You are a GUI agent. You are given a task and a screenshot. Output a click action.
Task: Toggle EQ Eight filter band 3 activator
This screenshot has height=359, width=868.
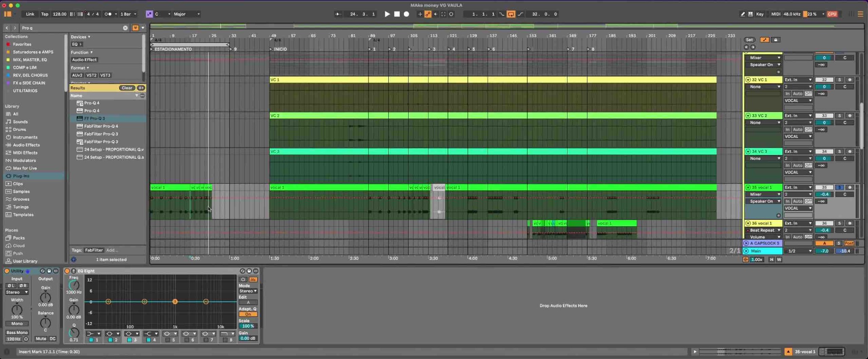pyautogui.click(x=129, y=340)
